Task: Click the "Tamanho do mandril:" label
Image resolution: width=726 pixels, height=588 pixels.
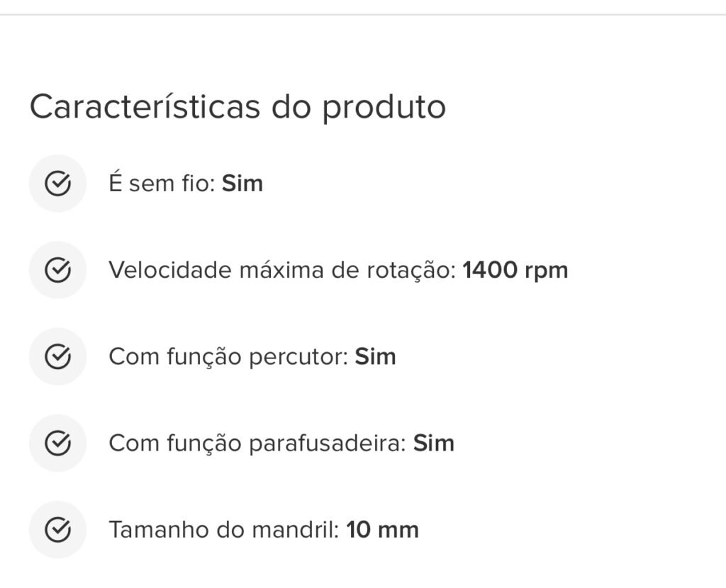Action: [225, 530]
